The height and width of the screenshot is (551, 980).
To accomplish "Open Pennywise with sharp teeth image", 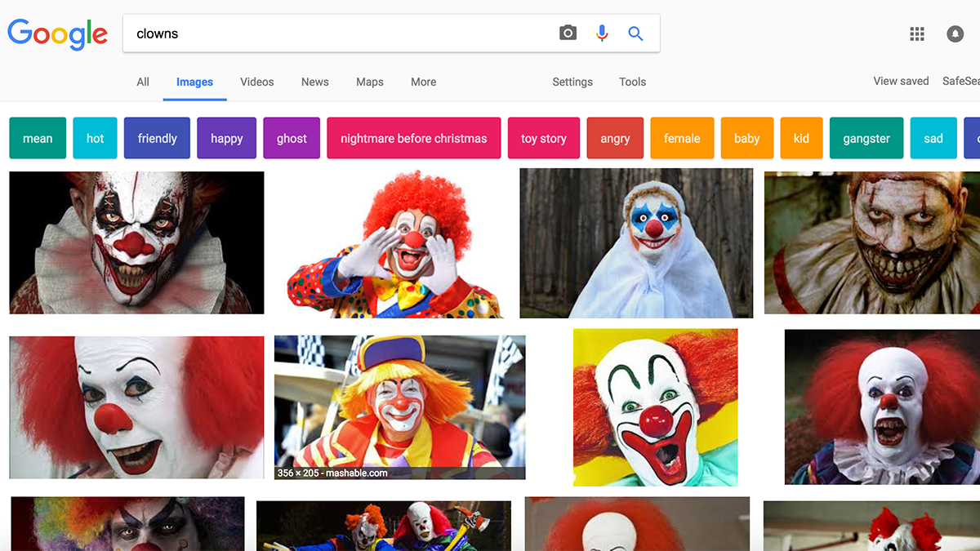I will coord(882,407).
